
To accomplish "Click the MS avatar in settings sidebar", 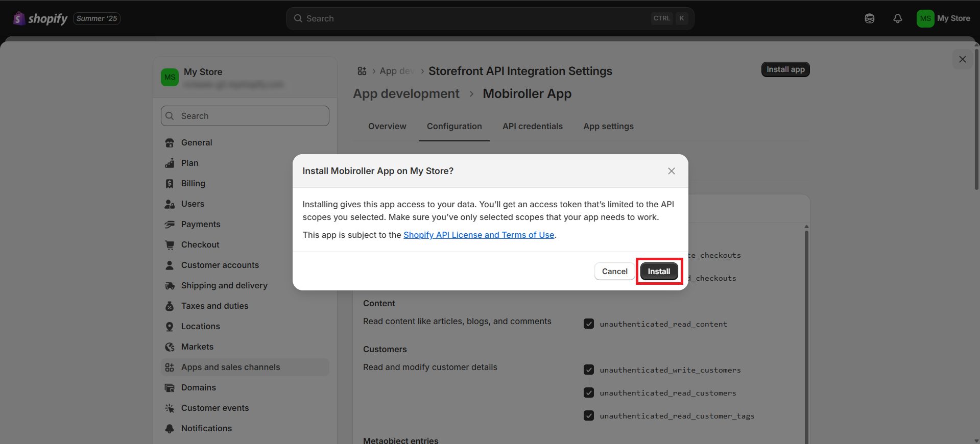I will pos(170,77).
